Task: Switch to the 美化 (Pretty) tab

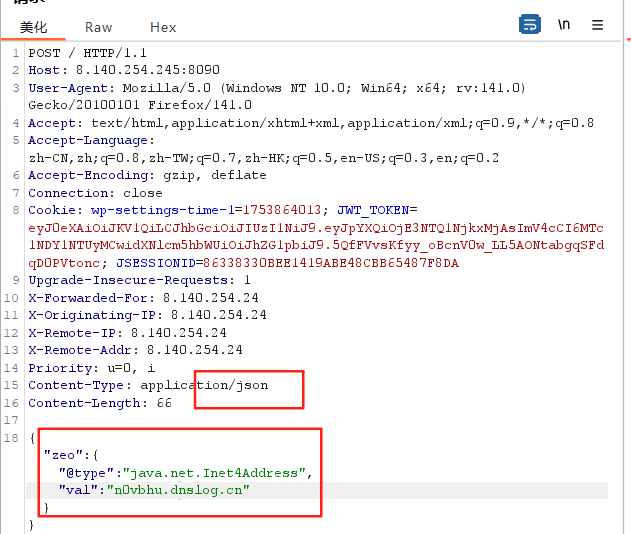Action: [x=34, y=27]
